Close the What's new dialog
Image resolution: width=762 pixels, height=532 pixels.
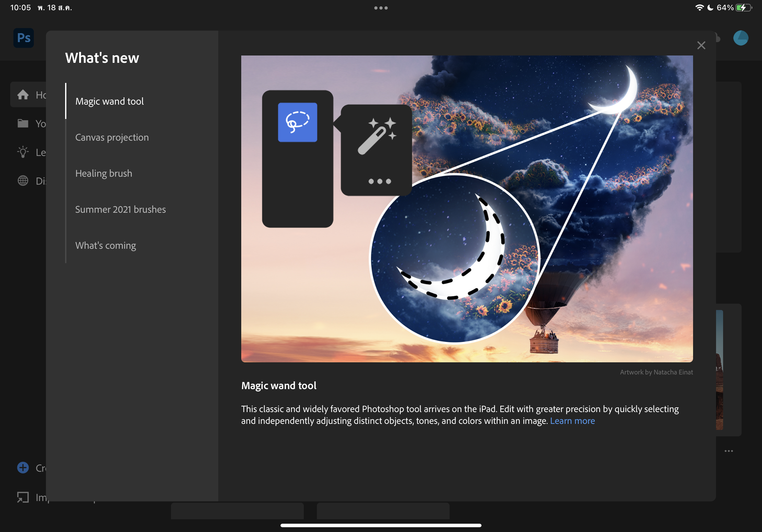(x=701, y=45)
